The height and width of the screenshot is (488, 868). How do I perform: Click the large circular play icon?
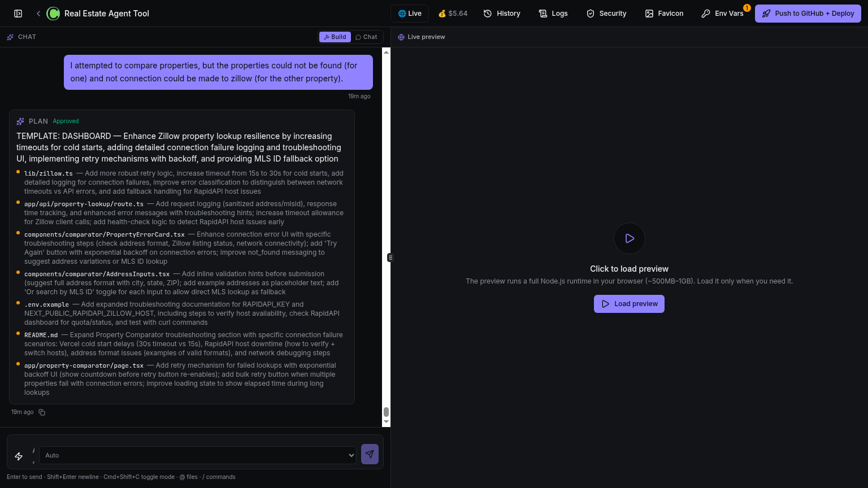(630, 238)
